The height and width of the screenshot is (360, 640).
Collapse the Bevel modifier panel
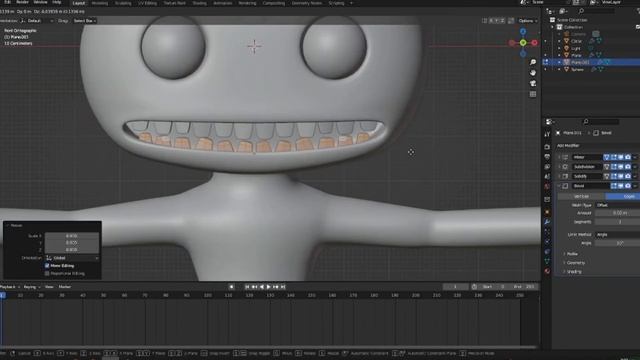[x=559, y=186]
